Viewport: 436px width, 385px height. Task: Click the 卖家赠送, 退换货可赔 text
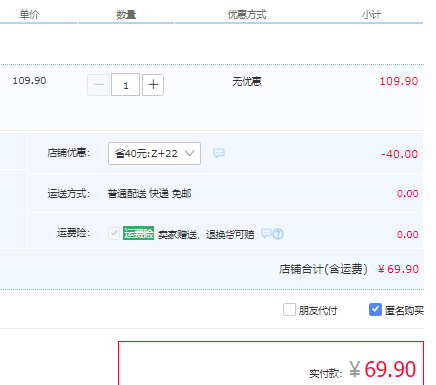206,235
